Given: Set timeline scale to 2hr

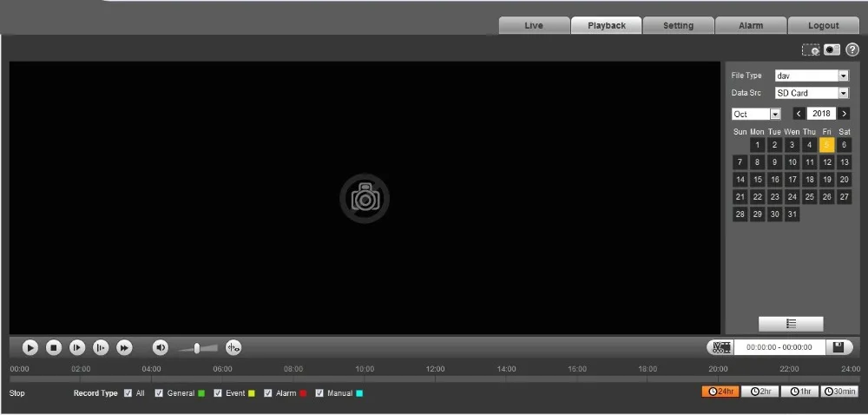Looking at the screenshot, I should (760, 392).
